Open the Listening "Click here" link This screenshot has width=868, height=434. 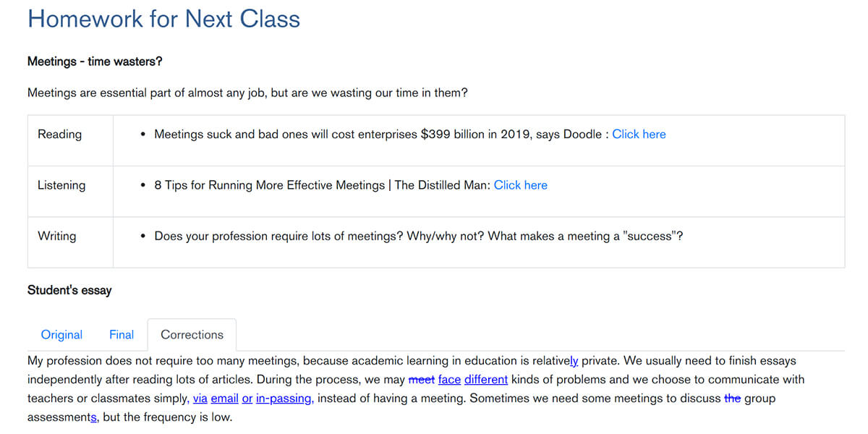[521, 185]
